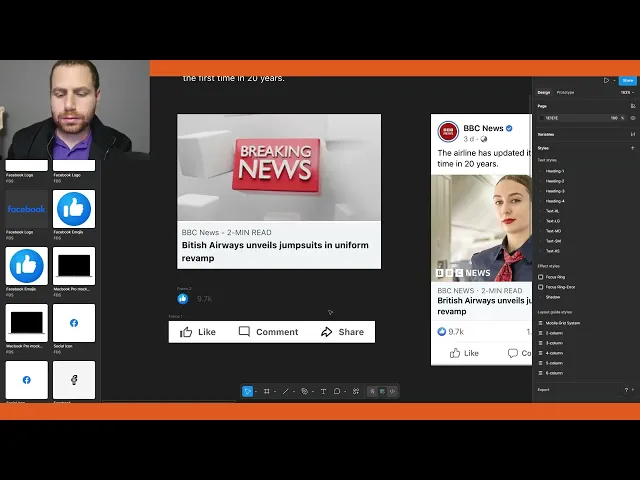Click Like in the BBC News post
640x480 pixels.
coord(464,353)
